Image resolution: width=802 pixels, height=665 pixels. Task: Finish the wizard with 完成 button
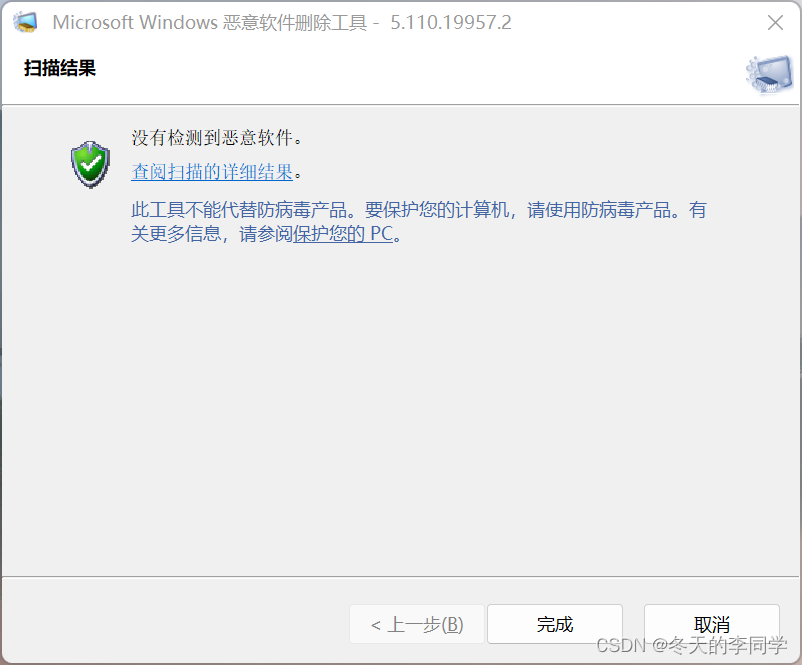[555, 624]
